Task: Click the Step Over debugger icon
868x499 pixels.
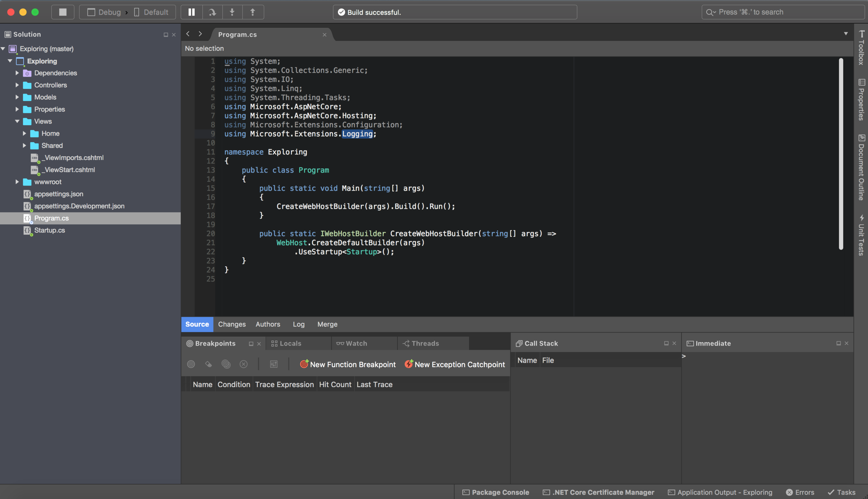Action: [x=212, y=12]
